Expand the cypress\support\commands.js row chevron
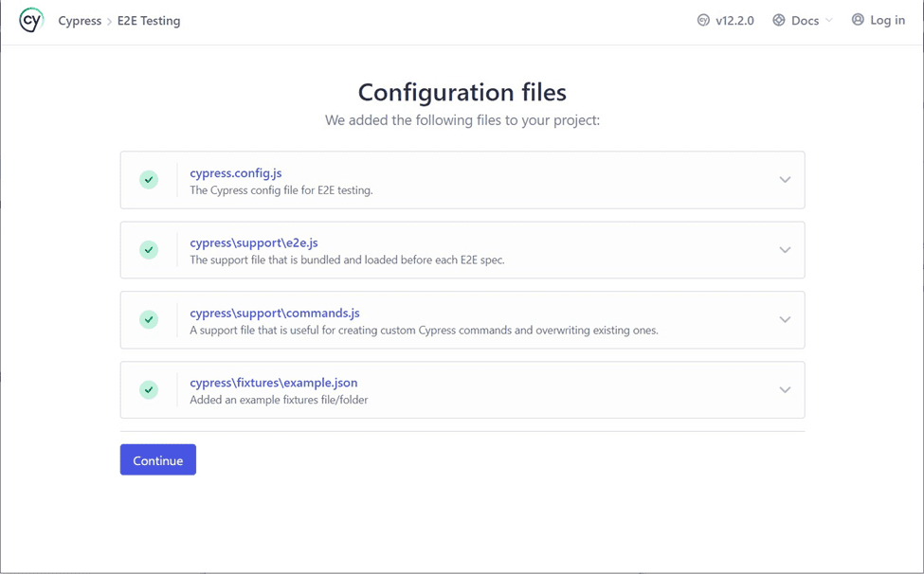Image resolution: width=924 pixels, height=574 pixels. (785, 320)
